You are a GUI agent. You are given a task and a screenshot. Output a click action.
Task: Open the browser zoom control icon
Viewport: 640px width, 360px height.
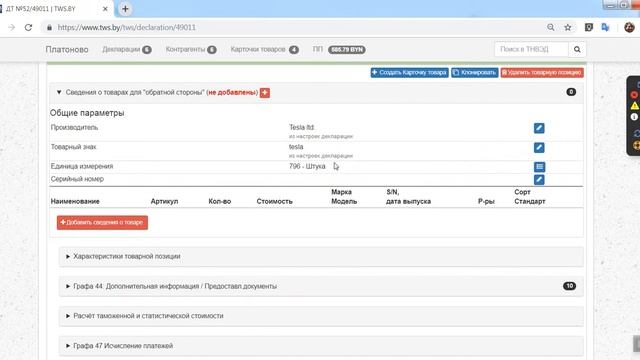click(551, 27)
